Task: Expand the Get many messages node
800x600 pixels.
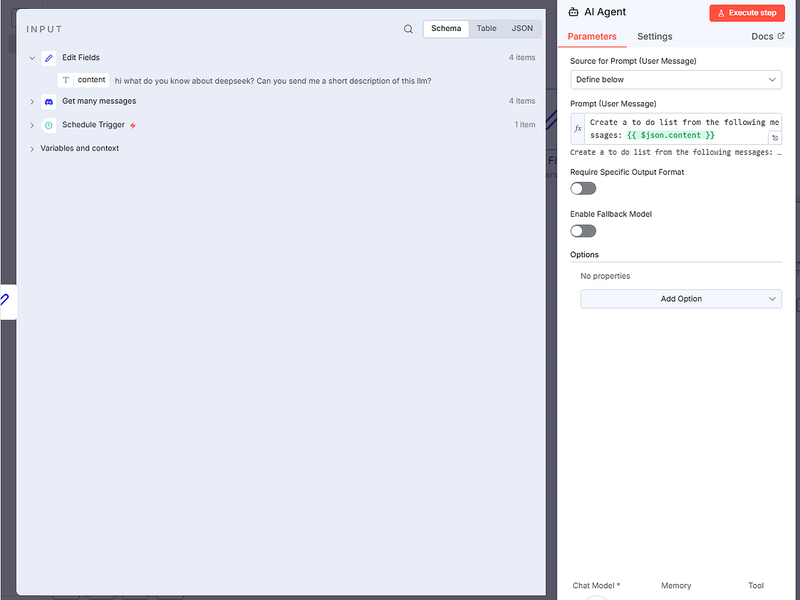Action: point(32,102)
